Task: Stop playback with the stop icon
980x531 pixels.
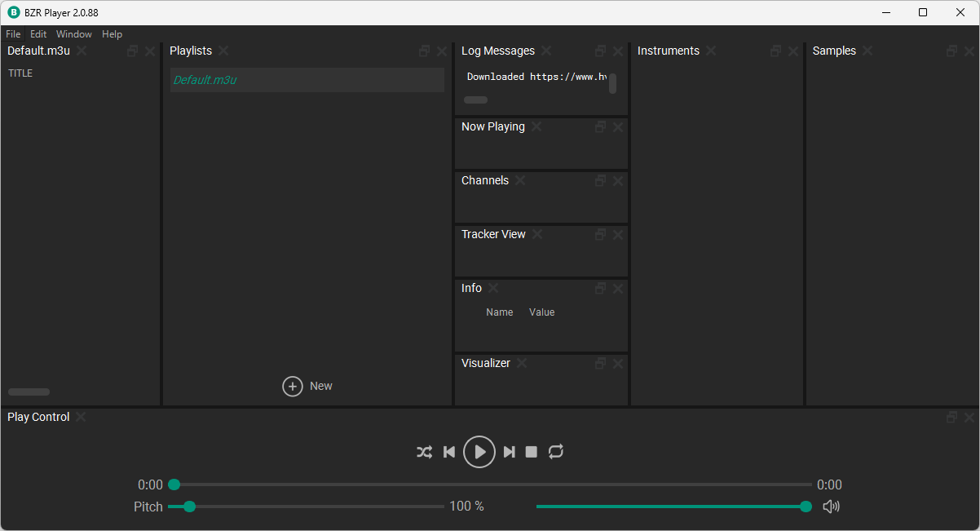Action: (532, 452)
